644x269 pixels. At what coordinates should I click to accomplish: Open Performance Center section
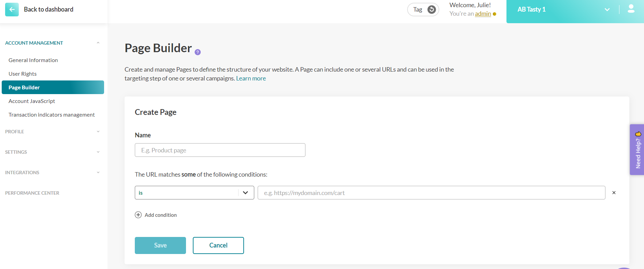[x=32, y=193]
